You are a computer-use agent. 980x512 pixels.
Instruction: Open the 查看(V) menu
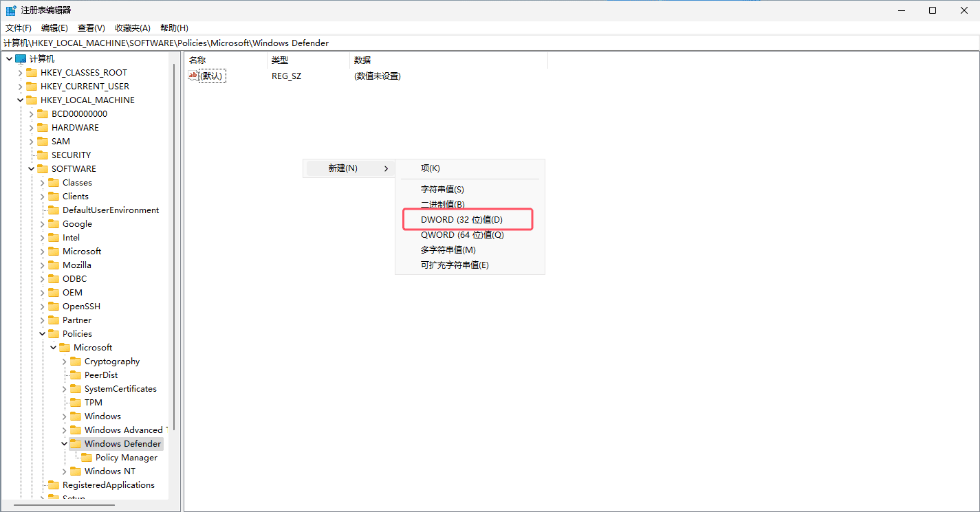tap(91, 28)
